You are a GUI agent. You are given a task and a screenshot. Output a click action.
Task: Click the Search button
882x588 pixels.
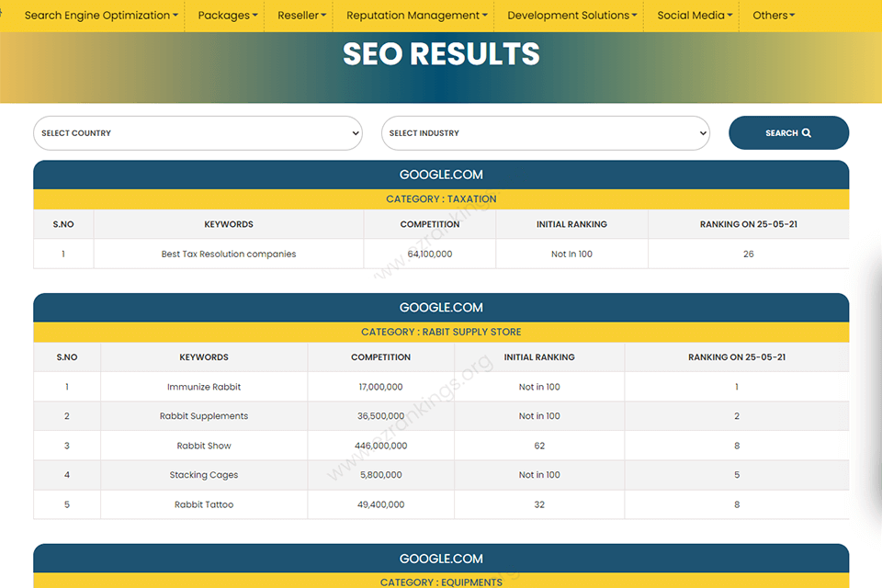pyautogui.click(x=788, y=133)
